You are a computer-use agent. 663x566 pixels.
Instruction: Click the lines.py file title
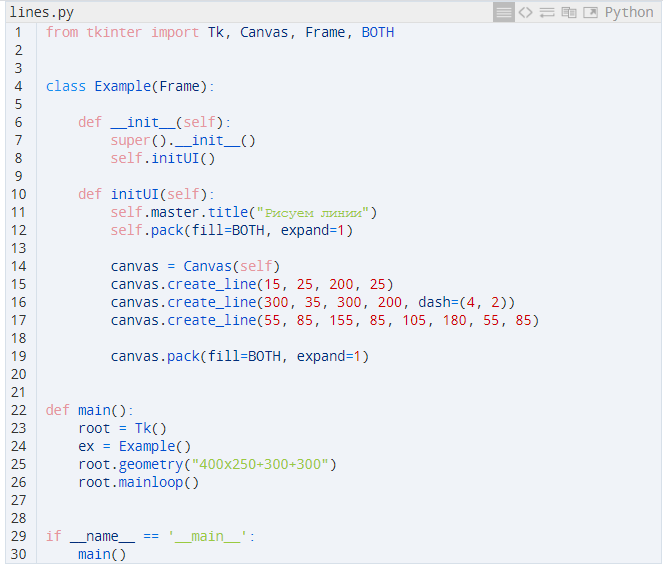[x=41, y=12]
